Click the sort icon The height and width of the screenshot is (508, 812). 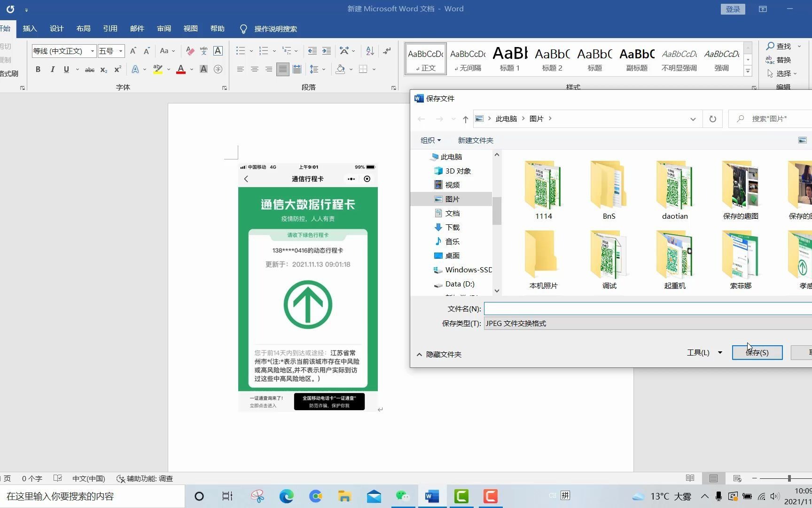pyautogui.click(x=370, y=51)
